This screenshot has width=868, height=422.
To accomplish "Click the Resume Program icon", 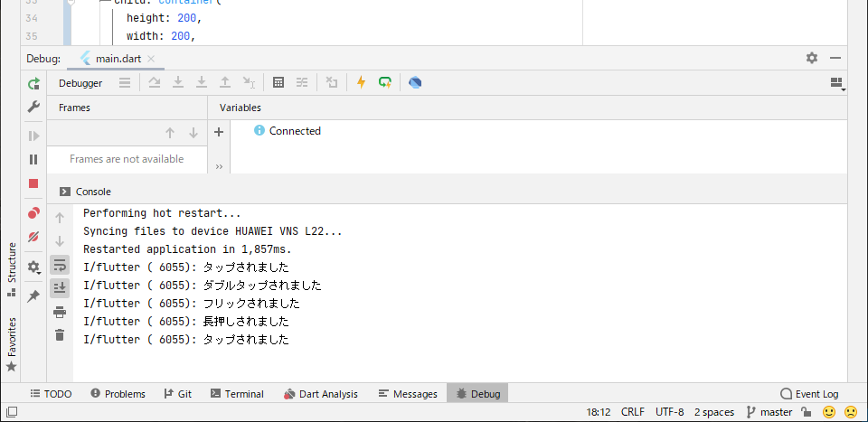I will [x=33, y=136].
